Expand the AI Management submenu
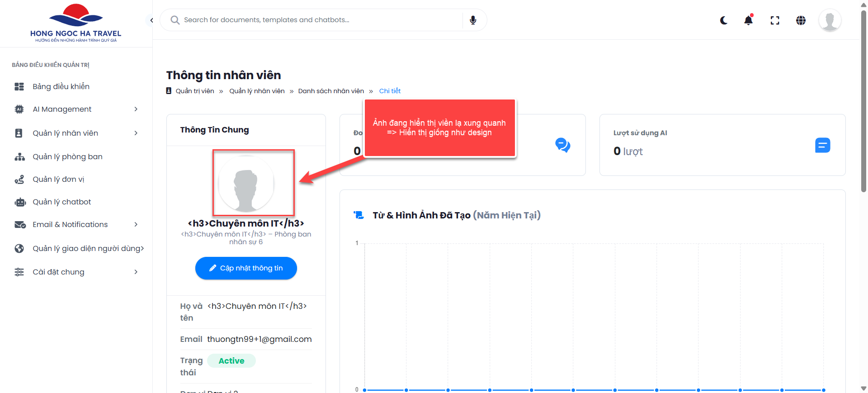This screenshot has width=868, height=393. 136,109
